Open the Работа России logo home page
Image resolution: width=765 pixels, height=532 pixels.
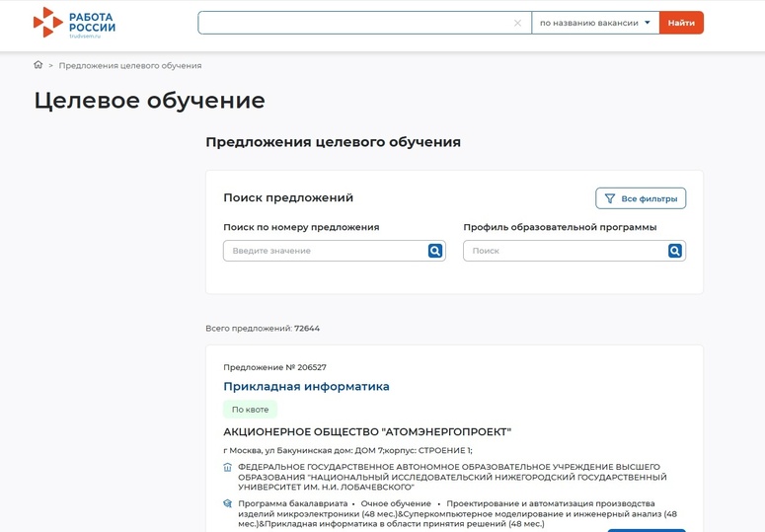75,23
